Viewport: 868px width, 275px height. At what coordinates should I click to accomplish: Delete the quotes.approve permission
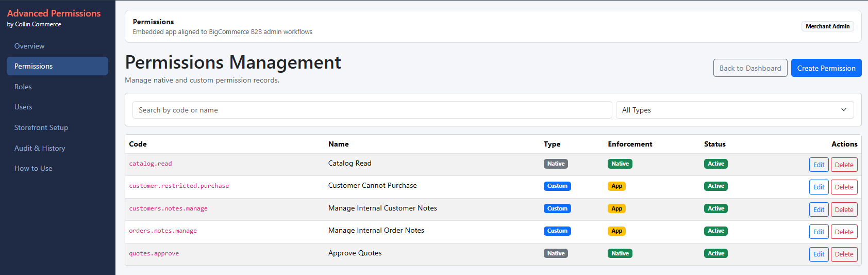pos(844,254)
